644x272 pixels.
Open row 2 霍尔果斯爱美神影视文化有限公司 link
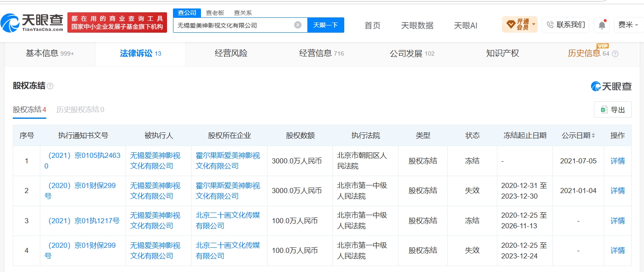pyautogui.click(x=228, y=191)
